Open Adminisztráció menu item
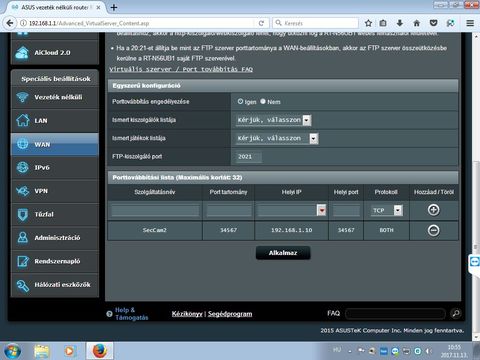 (x=55, y=238)
